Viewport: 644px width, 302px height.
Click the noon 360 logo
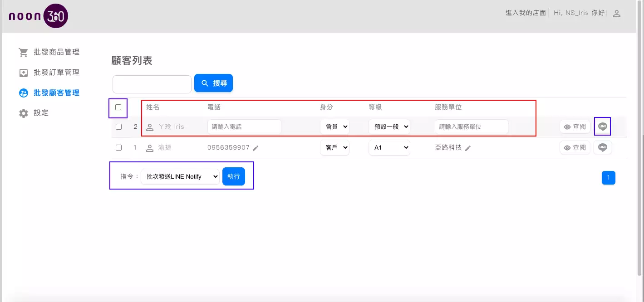(x=39, y=17)
